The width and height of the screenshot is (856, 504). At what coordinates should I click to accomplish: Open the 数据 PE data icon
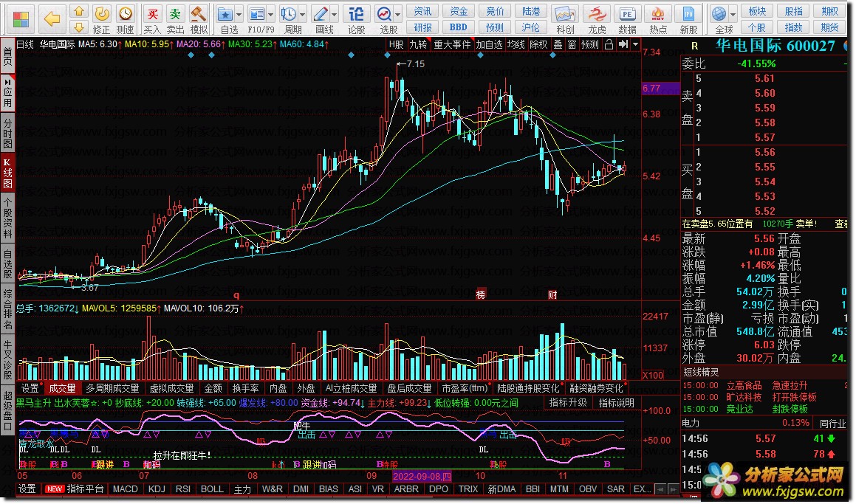(627, 13)
